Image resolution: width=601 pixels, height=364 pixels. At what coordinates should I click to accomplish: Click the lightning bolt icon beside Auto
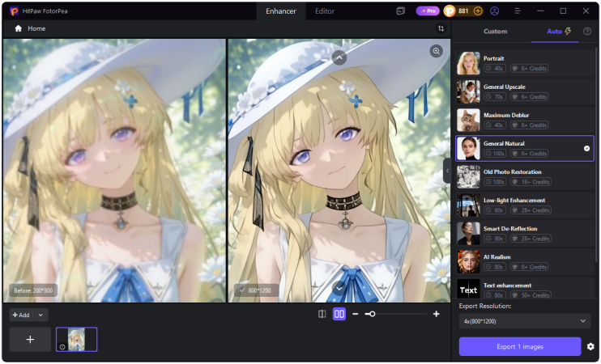[x=568, y=32]
